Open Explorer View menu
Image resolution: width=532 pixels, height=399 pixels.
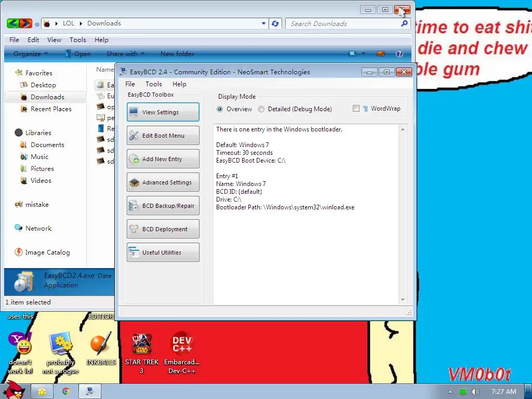coord(54,39)
